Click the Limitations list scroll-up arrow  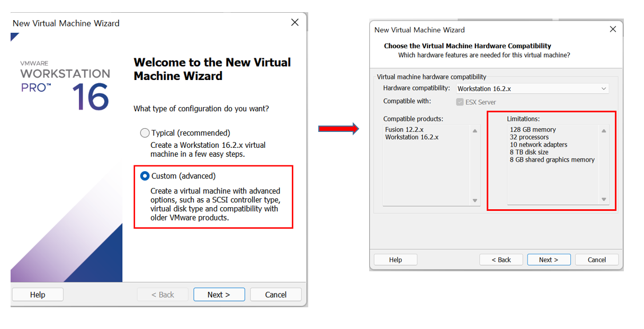[x=604, y=131]
